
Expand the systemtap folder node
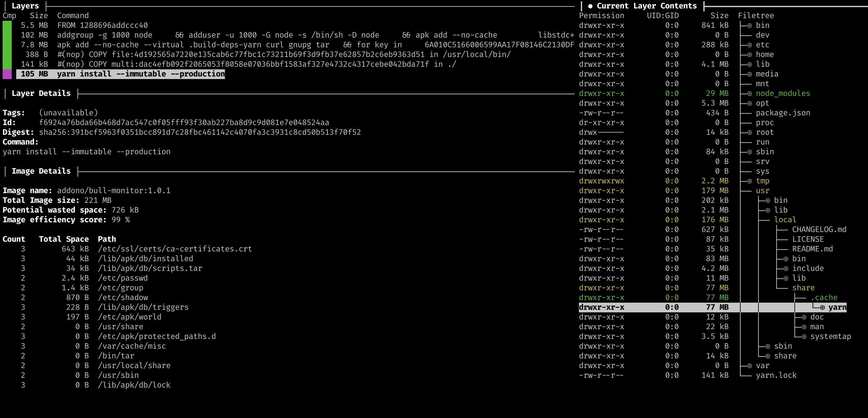[x=804, y=336]
